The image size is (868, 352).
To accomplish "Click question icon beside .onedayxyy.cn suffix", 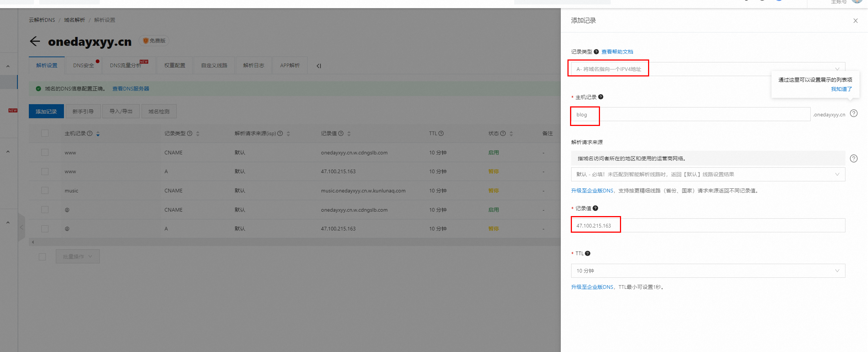I will (854, 113).
